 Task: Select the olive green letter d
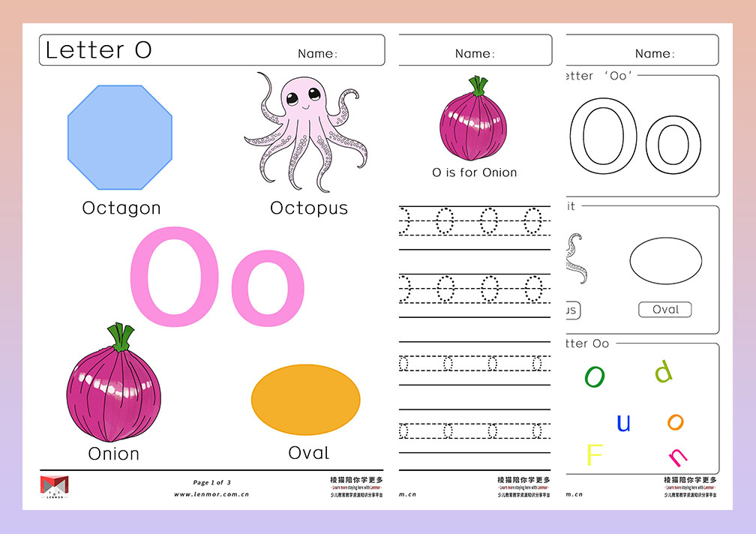coord(664,371)
